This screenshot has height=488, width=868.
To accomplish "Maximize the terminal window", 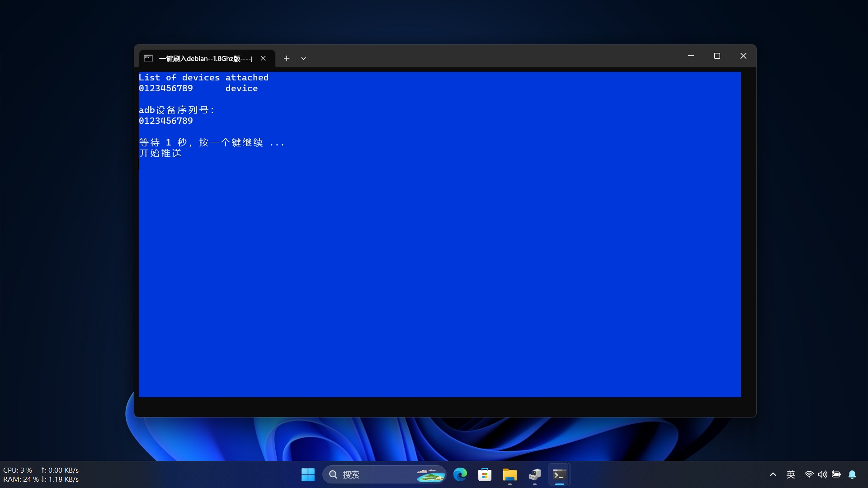I will coord(717,56).
